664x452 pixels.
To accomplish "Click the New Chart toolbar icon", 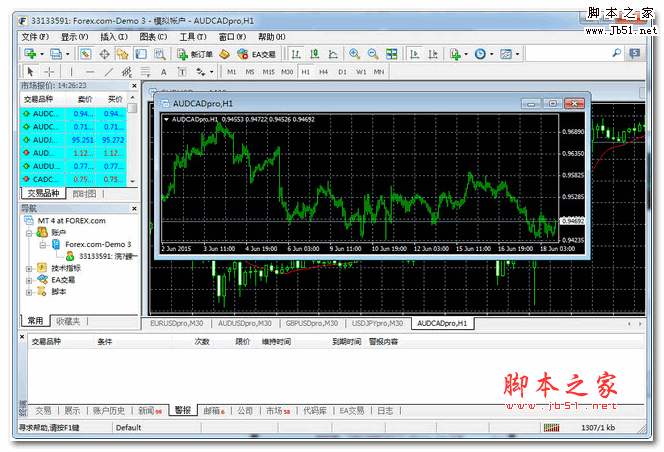I will point(30,54).
